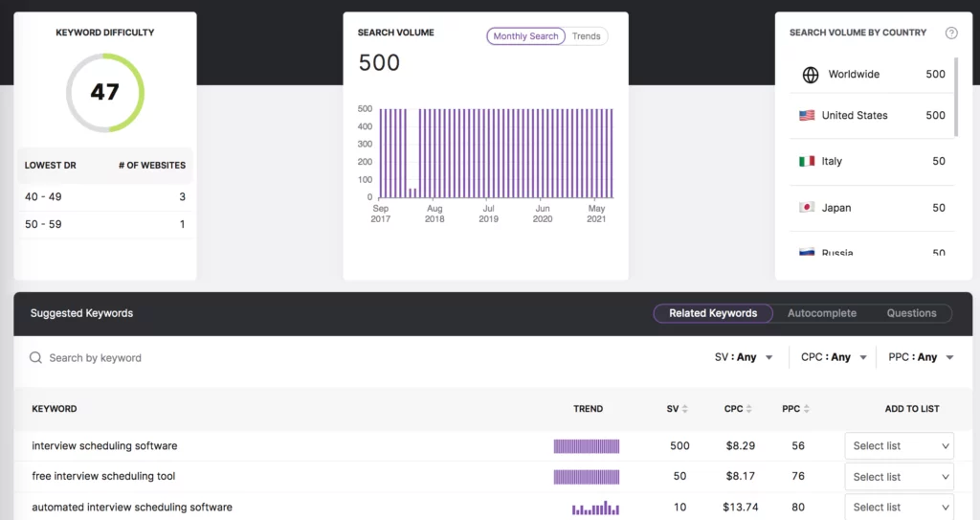Image resolution: width=980 pixels, height=520 pixels.
Task: Click the Worldwide globe icon
Action: (810, 75)
